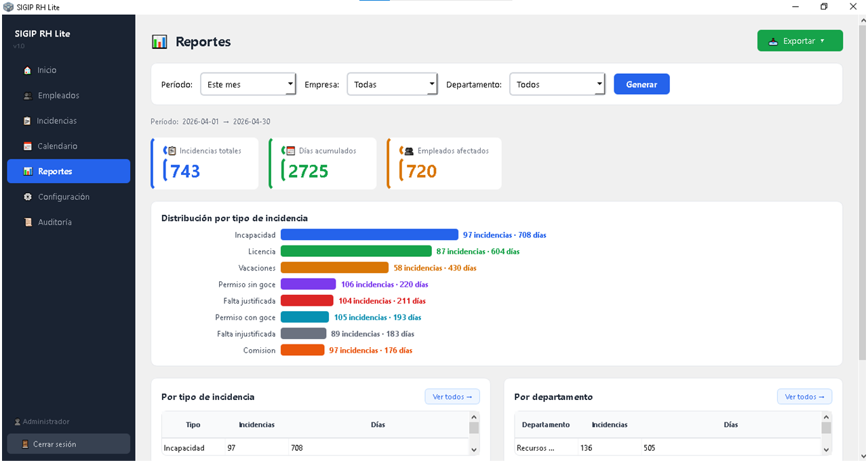Click the blue Incapacidad distribution bar

click(x=370, y=235)
